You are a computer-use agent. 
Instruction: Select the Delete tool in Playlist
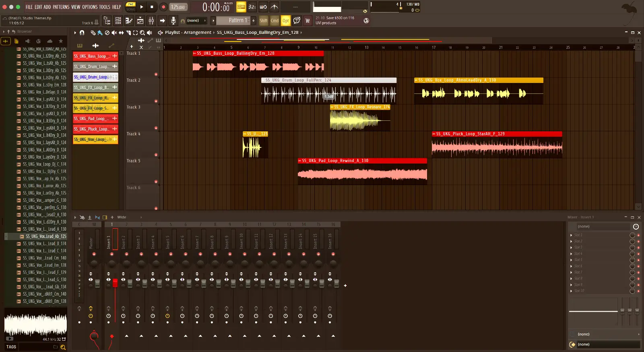pos(107,33)
